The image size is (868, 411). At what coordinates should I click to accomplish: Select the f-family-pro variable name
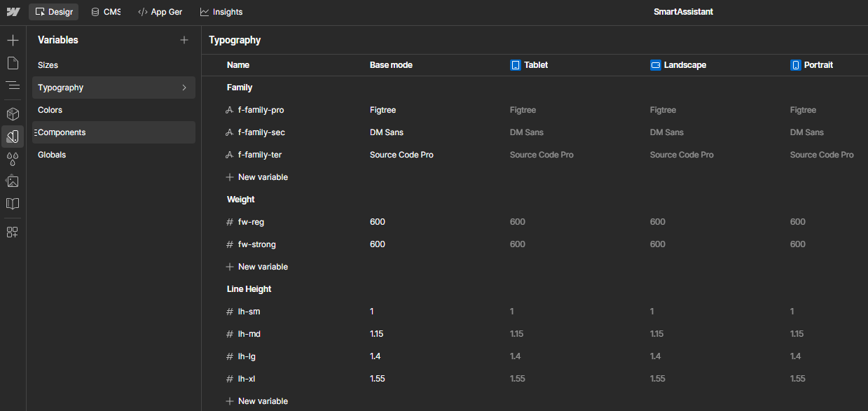pos(261,110)
